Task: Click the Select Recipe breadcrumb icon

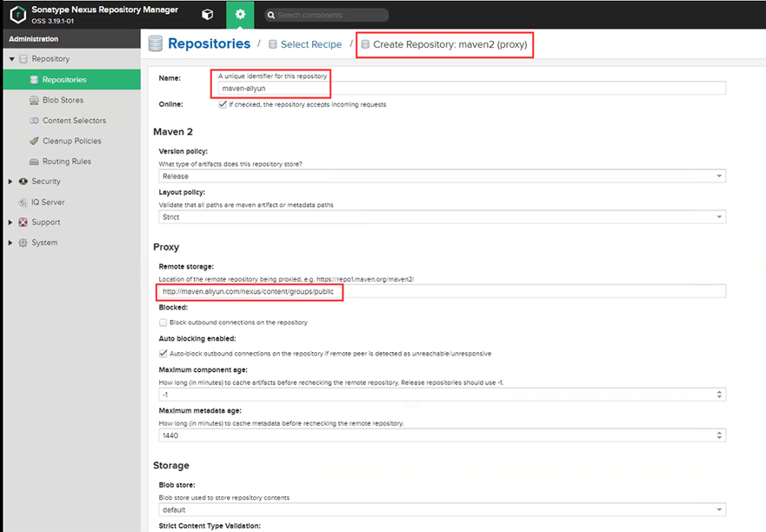Action: pyautogui.click(x=273, y=44)
